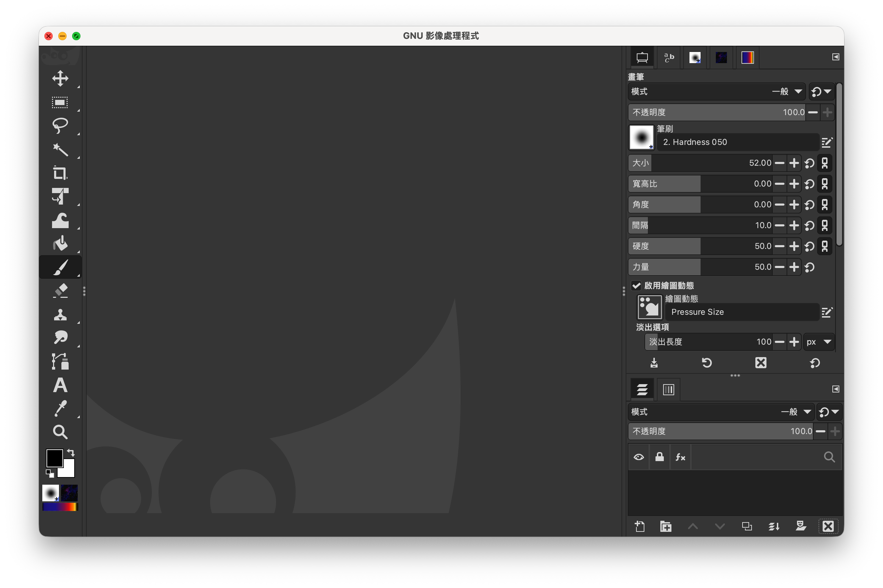Open mode group switcher beside layers 模式
883x588 pixels.
829,412
